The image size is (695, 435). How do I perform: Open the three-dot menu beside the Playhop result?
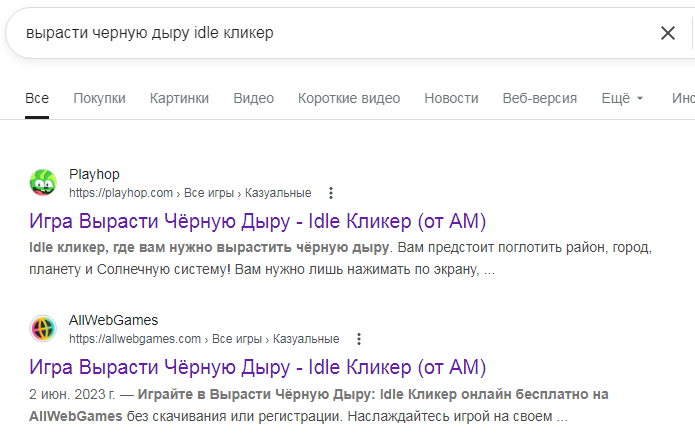coord(331,193)
